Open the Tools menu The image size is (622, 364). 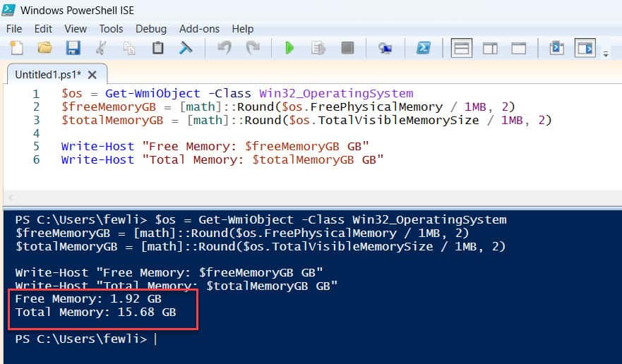tap(111, 29)
